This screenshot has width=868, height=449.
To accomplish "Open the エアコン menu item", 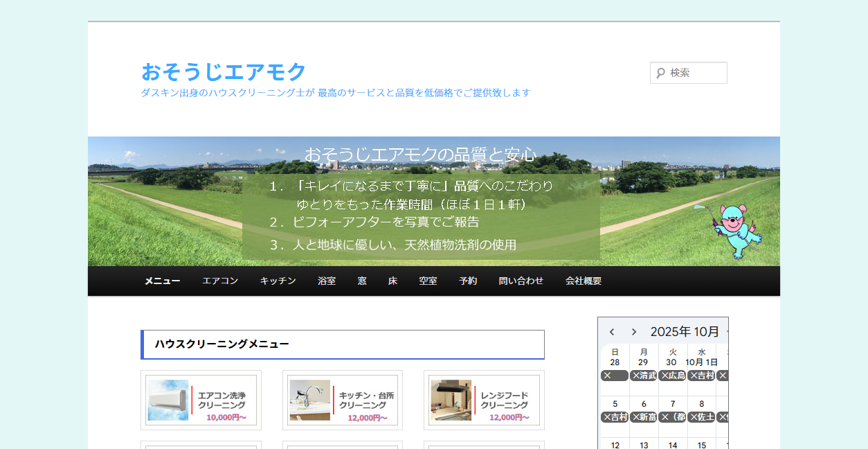I will point(219,281).
